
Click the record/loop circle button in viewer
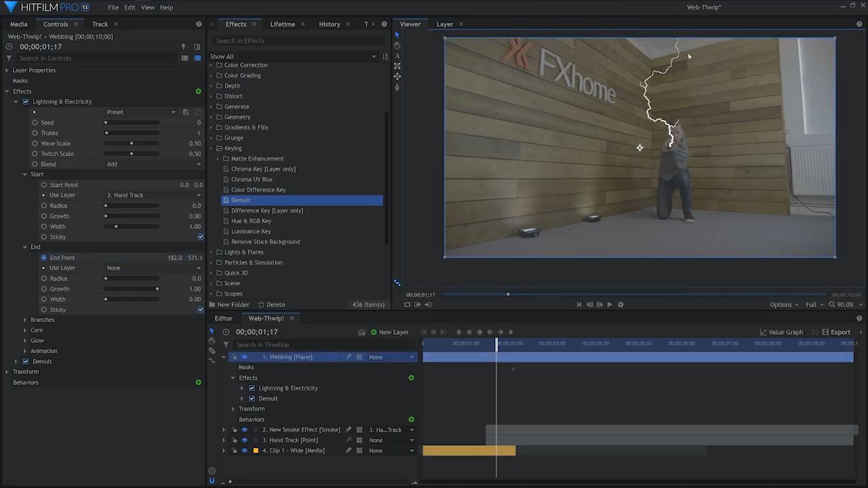(620, 304)
